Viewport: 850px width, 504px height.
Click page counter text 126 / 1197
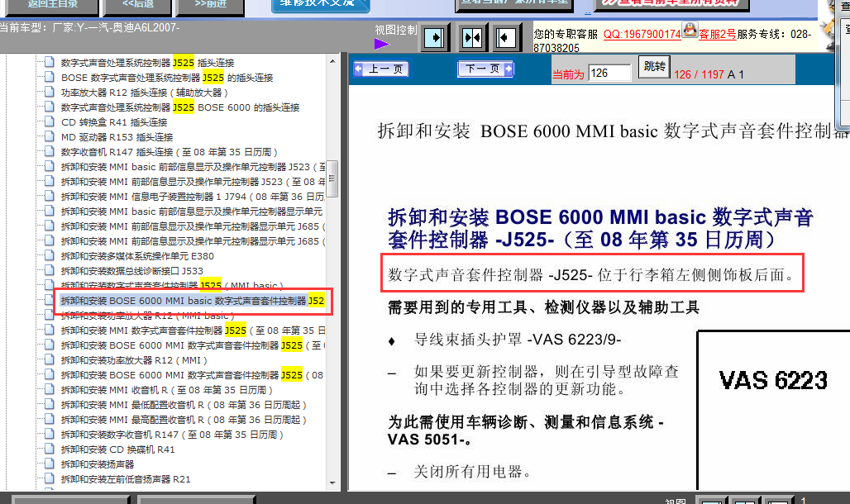coord(699,75)
